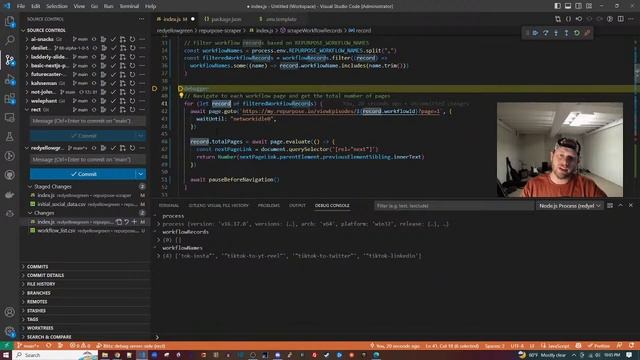Open the Search view in activity bar
This screenshot has width=640, height=360.
click(x=9, y=40)
